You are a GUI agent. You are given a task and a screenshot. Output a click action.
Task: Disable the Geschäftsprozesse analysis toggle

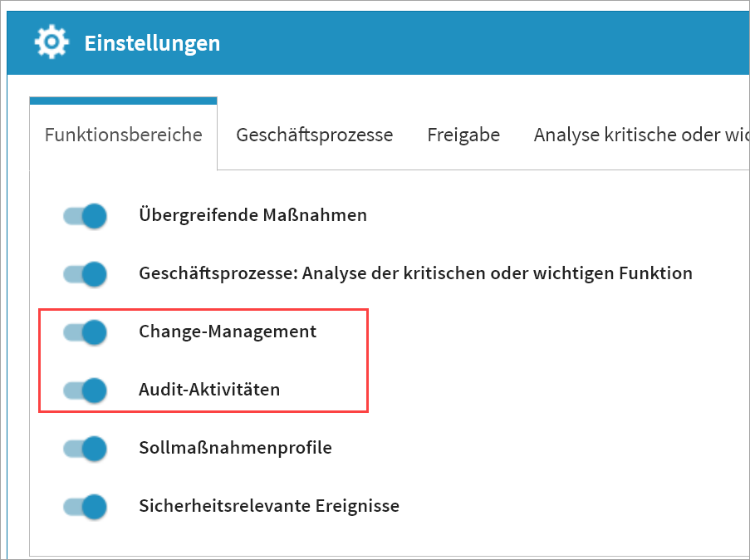pos(86,274)
